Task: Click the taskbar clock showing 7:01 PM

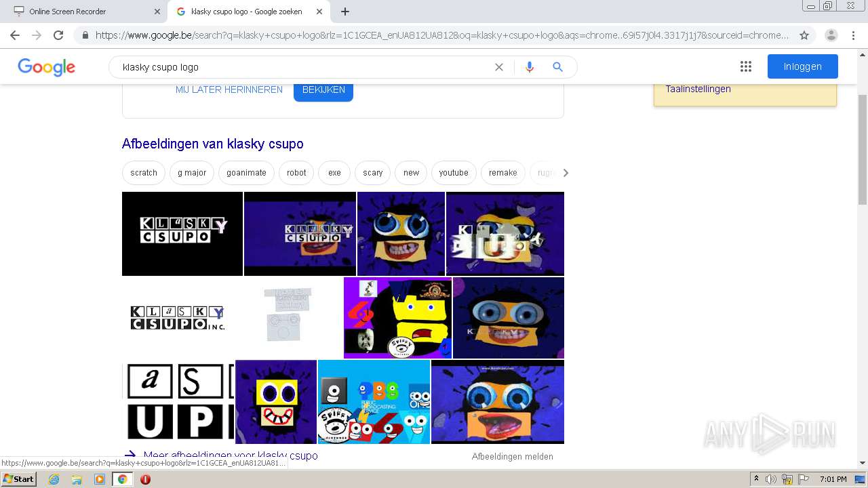Action: [x=833, y=479]
